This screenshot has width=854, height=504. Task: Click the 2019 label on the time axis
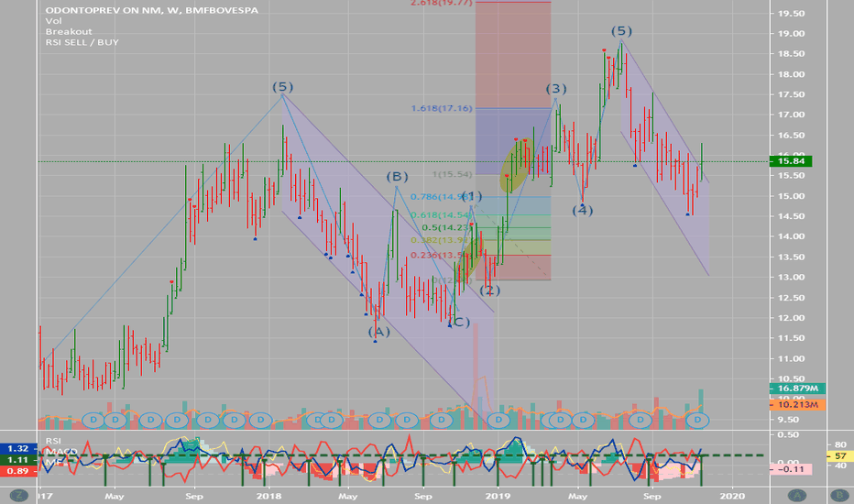tap(498, 496)
